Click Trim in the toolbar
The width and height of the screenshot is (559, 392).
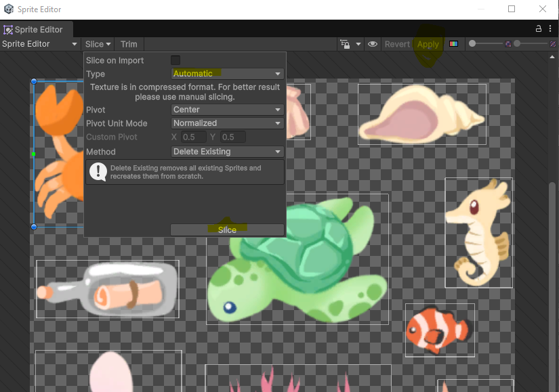click(129, 44)
